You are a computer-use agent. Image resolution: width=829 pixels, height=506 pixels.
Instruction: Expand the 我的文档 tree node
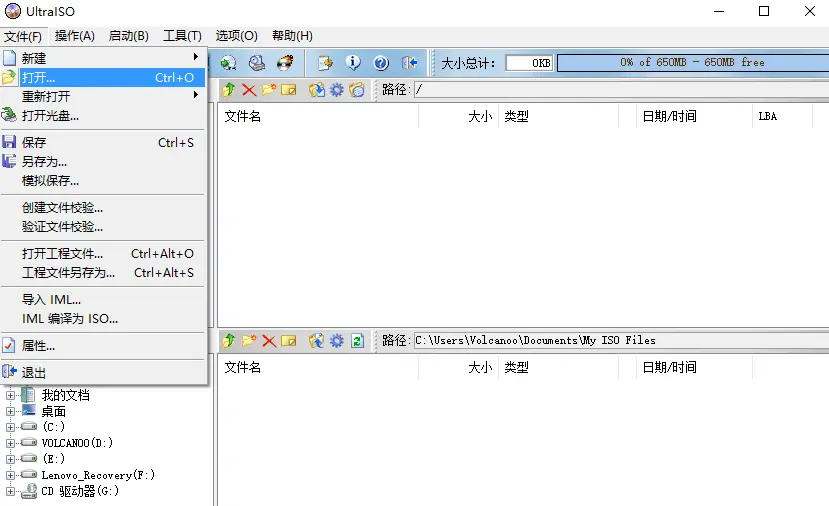(10, 395)
